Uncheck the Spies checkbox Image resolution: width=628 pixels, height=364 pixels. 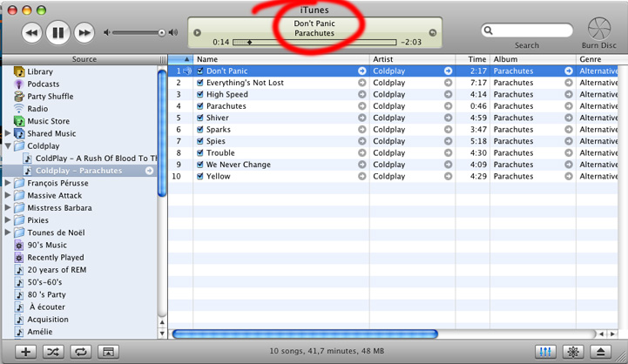[x=199, y=141]
